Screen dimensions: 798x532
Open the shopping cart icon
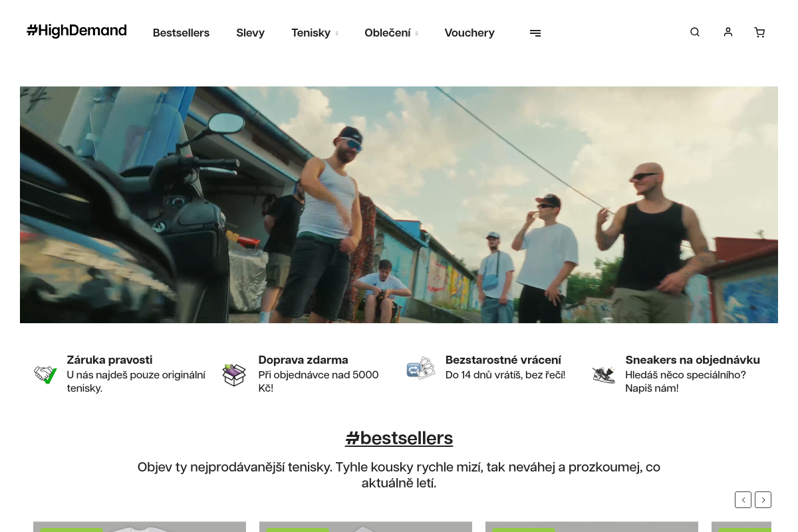coord(759,33)
